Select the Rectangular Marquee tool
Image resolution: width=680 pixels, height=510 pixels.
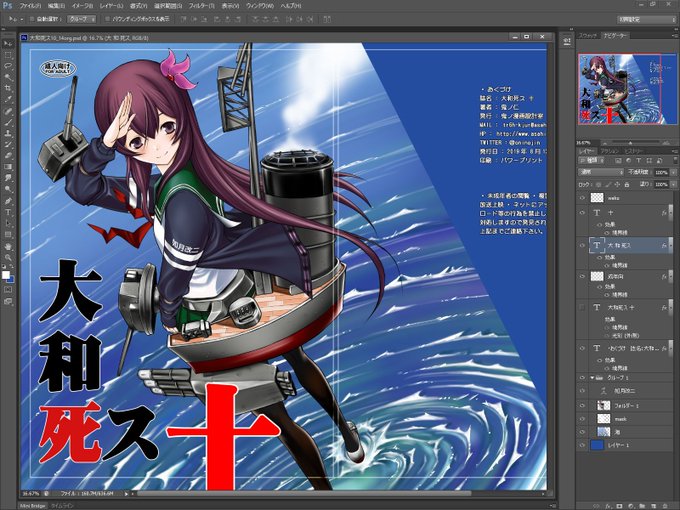pos(8,55)
